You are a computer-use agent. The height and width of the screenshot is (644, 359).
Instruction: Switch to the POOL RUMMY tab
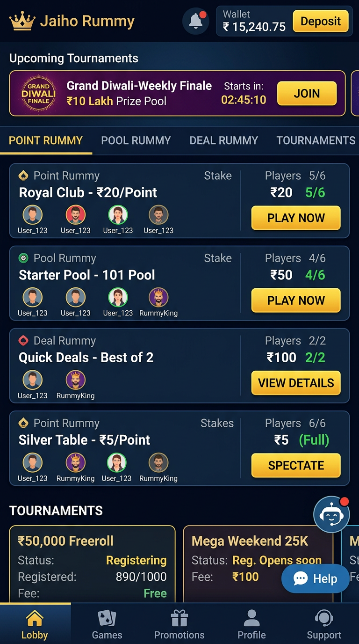tap(136, 140)
